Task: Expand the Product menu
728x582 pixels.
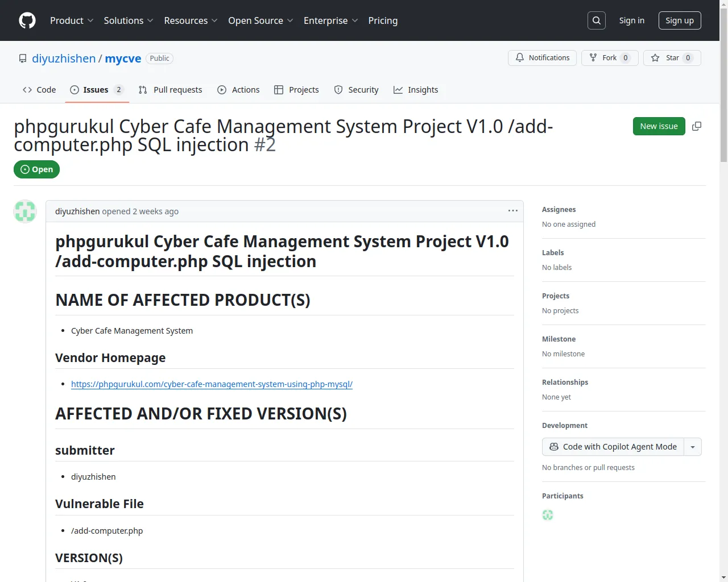Action: tap(72, 20)
